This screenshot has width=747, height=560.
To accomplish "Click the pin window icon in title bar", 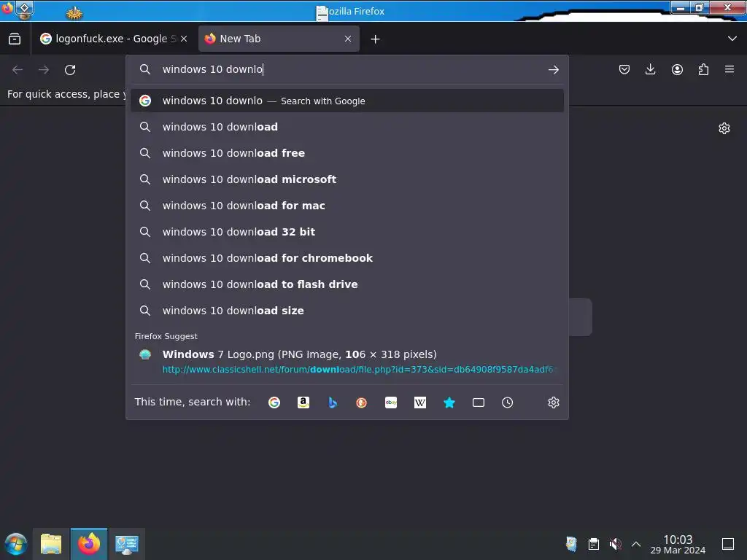I will [x=24, y=8].
